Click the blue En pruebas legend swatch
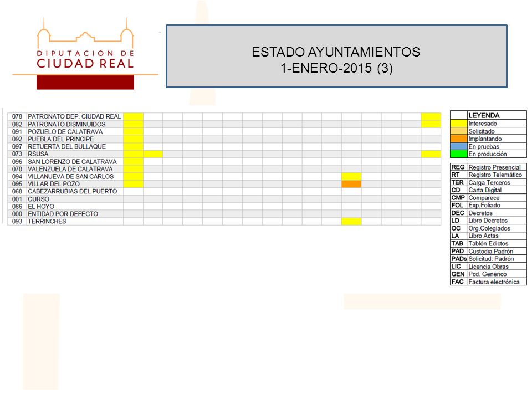The height and width of the screenshot is (399, 532). click(x=459, y=146)
